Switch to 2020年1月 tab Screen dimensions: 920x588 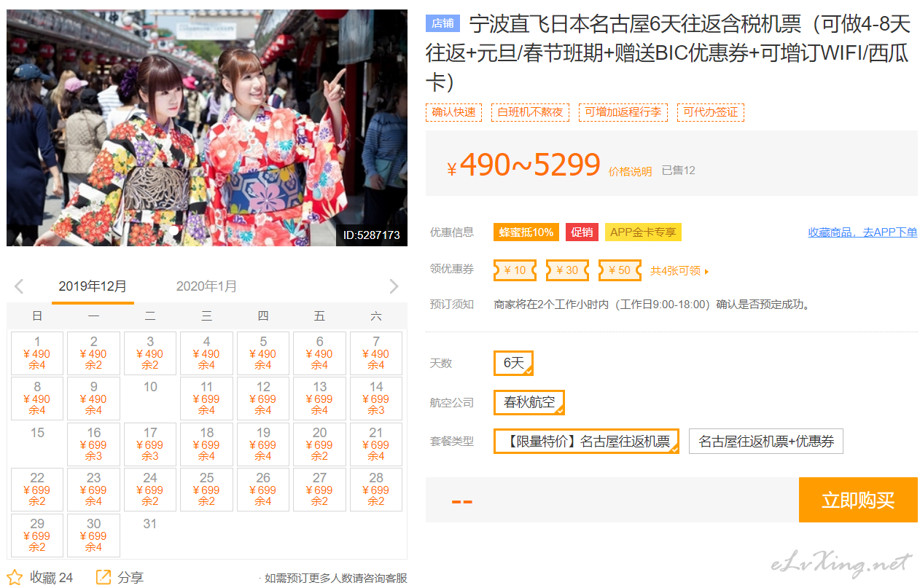click(206, 286)
